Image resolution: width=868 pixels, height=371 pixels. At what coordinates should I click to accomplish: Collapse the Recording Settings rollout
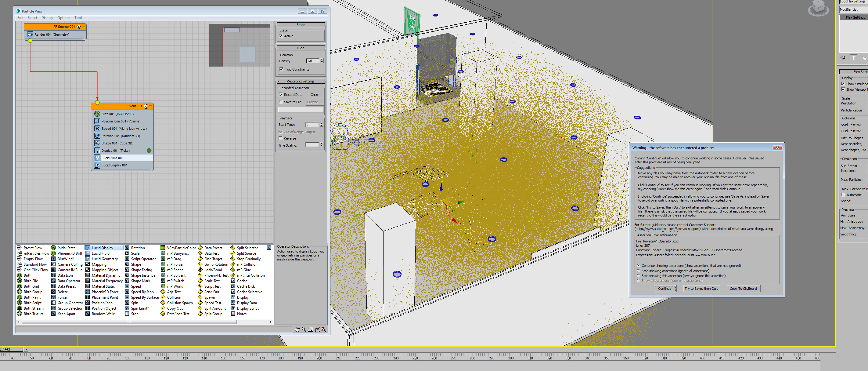[300, 81]
